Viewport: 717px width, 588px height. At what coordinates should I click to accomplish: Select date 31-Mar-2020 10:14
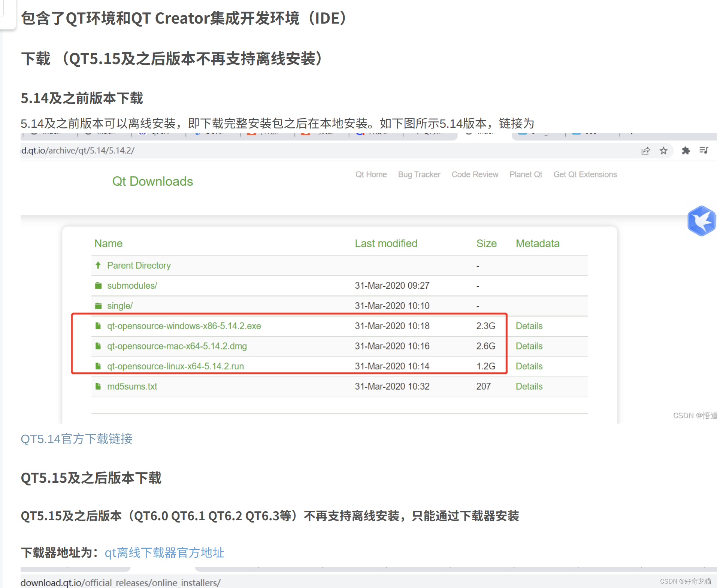392,366
